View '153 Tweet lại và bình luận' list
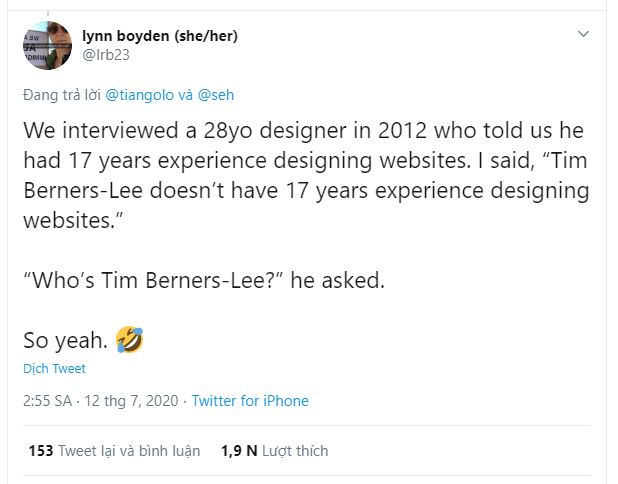Image resolution: width=618 pixels, height=484 pixels. [x=114, y=451]
